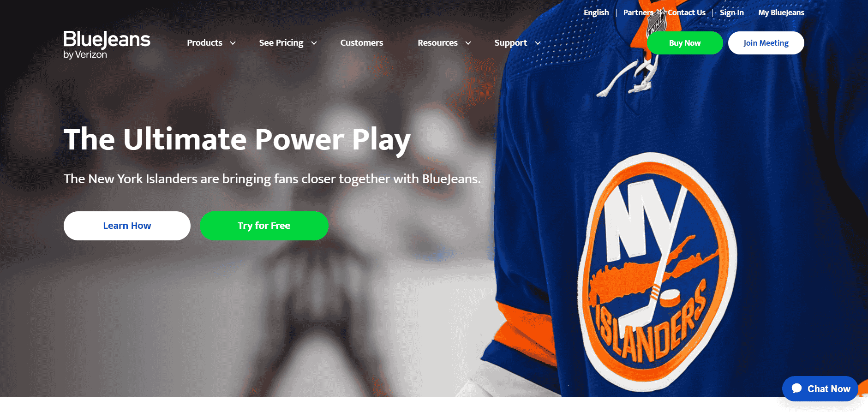The image size is (868, 412).
Task: Expand the Products menu chevron
Action: tap(233, 43)
